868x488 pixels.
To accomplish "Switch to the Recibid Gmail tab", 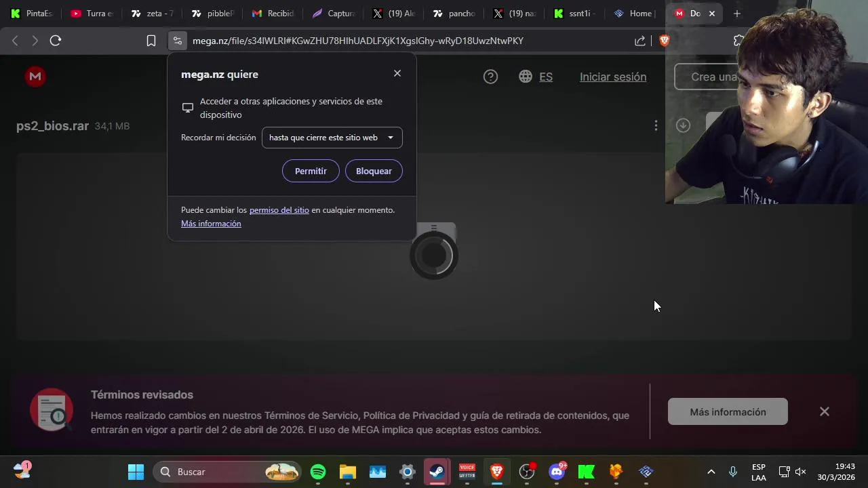I will pos(273,14).
